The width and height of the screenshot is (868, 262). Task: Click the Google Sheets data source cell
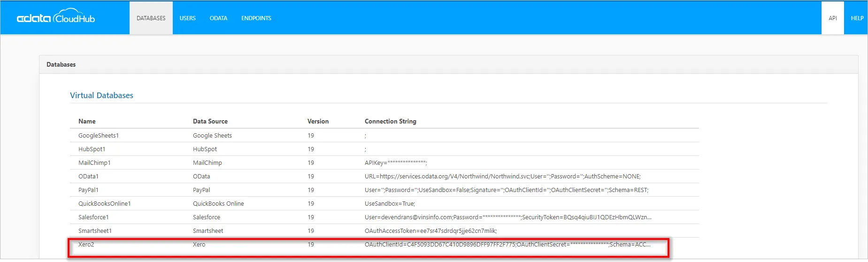pyautogui.click(x=212, y=135)
